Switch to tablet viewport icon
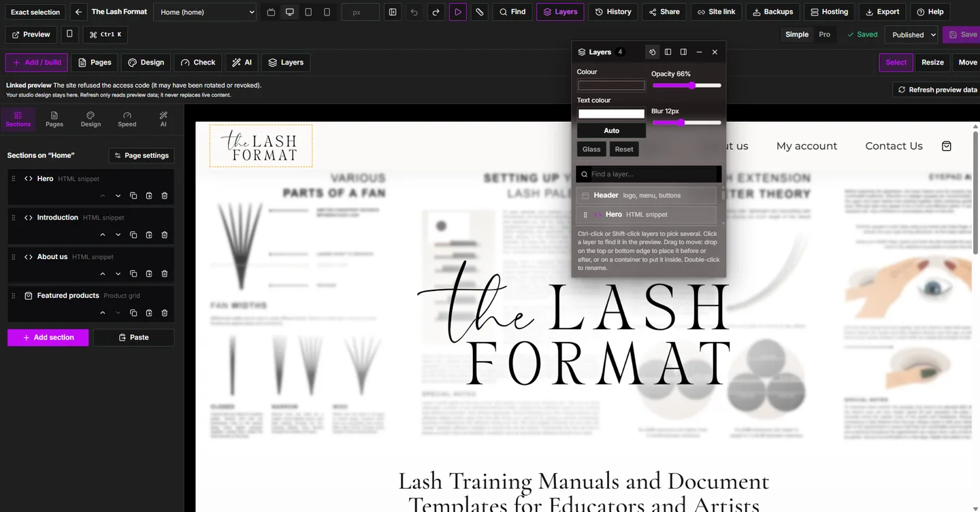The width and height of the screenshot is (980, 512). click(x=308, y=12)
